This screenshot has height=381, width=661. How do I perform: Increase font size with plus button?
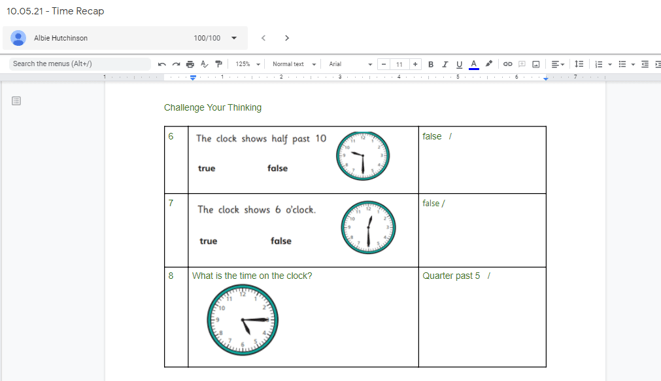(x=415, y=64)
